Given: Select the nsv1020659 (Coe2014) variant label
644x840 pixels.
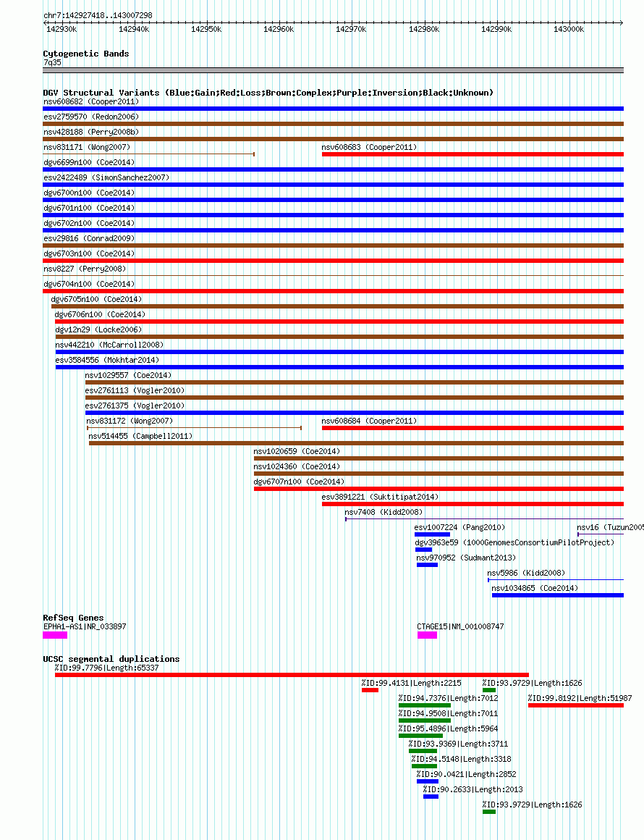Looking at the screenshot, I should pyautogui.click(x=297, y=451).
